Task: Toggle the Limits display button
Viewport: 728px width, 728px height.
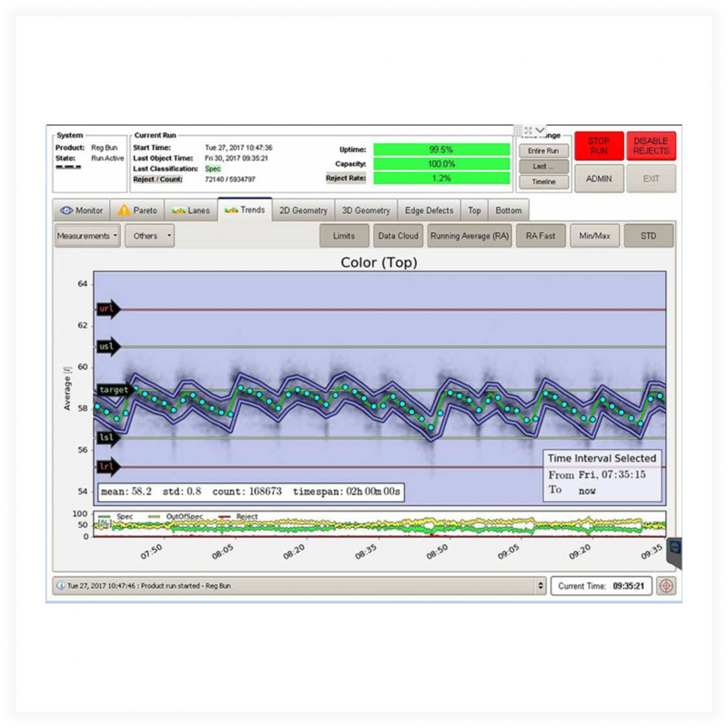Action: (x=344, y=236)
